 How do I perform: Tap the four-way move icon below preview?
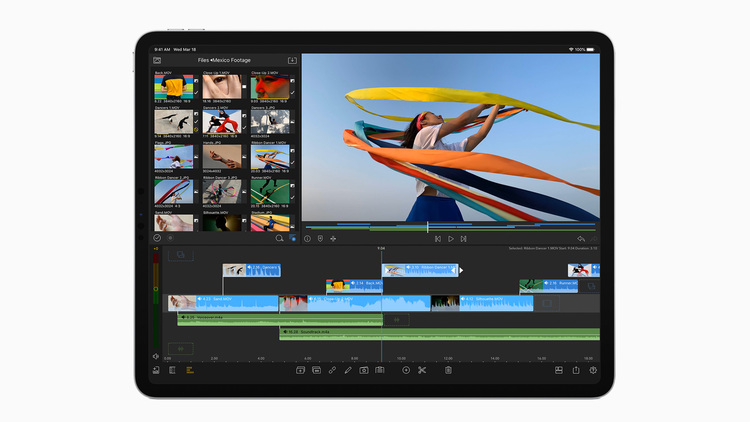pyautogui.click(x=333, y=239)
